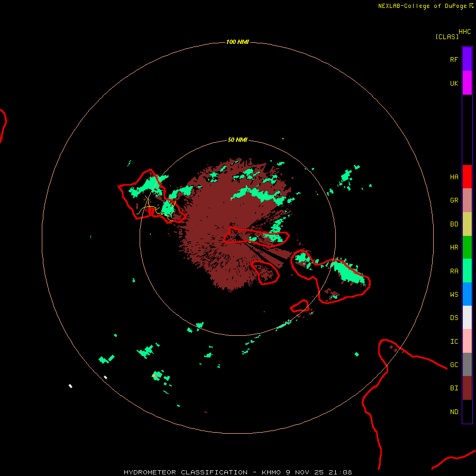
Task: Click the 'HHC' product label
Action: pos(465,32)
